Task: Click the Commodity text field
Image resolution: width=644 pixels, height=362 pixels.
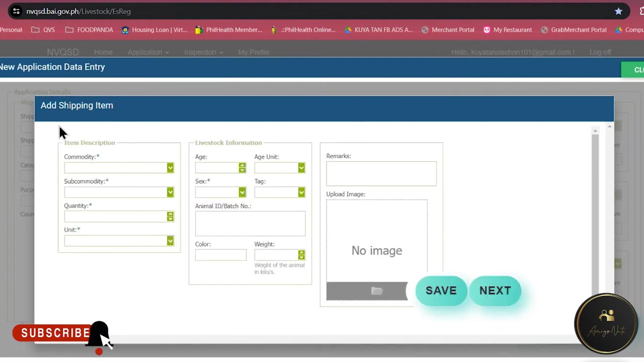Action: point(115,168)
